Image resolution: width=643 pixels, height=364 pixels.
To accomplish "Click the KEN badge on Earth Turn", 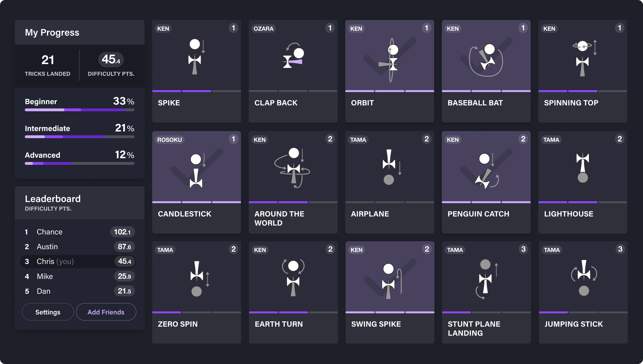I will coord(260,249).
